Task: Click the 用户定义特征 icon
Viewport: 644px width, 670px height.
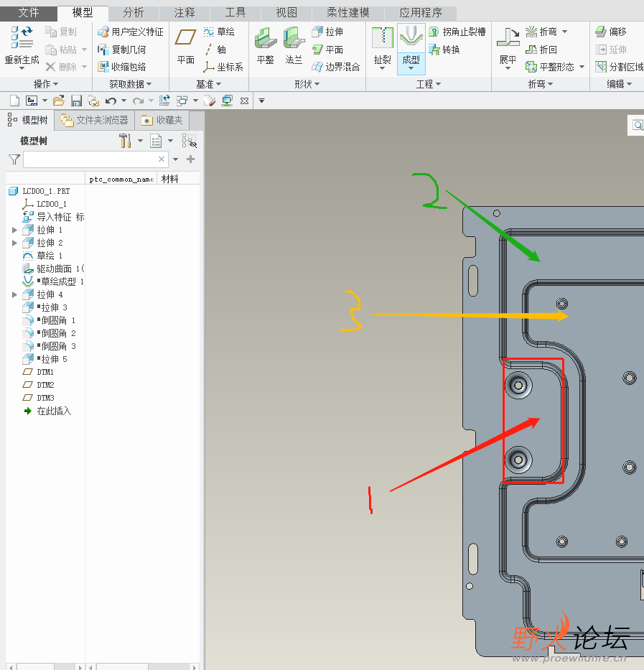Action: 103,32
